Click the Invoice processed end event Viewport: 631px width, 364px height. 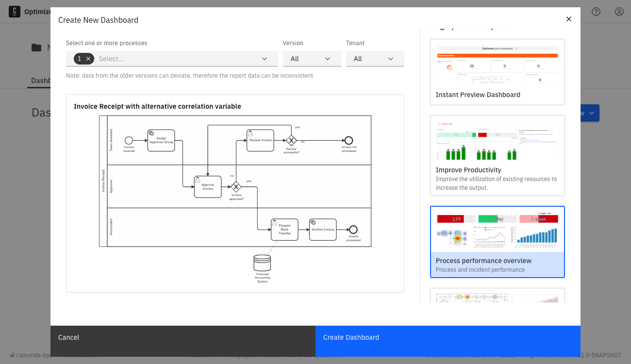353,230
